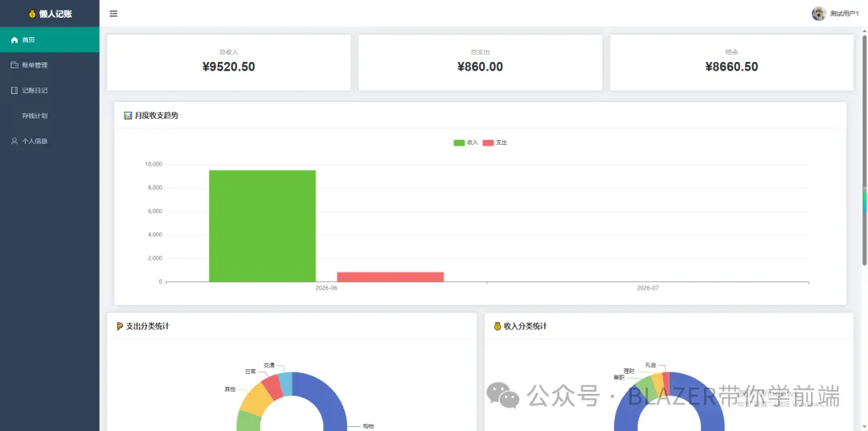The width and height of the screenshot is (868, 431).
Task: Go to 记账日记 in the sidebar
Action: click(50, 90)
